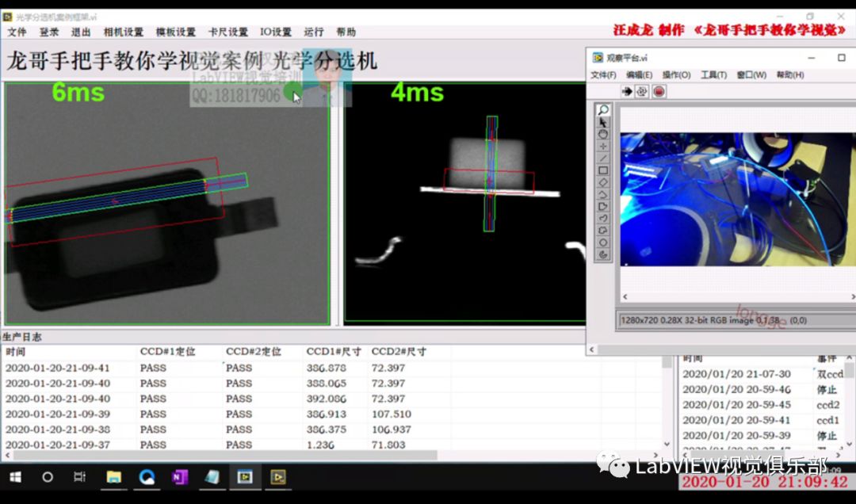The height and width of the screenshot is (504, 856).
Task: Open the Windows Start menu
Action: pos(16,477)
